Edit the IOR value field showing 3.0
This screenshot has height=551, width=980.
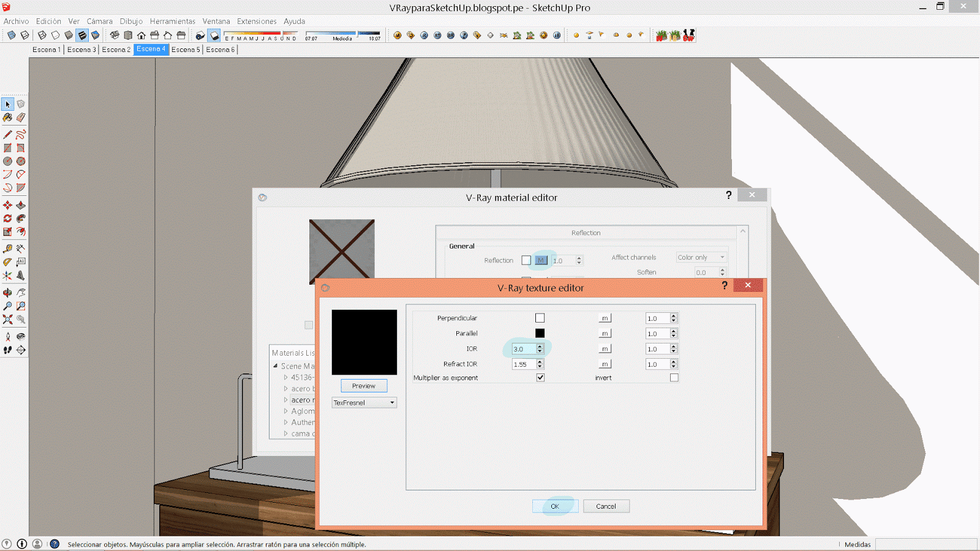tap(524, 348)
